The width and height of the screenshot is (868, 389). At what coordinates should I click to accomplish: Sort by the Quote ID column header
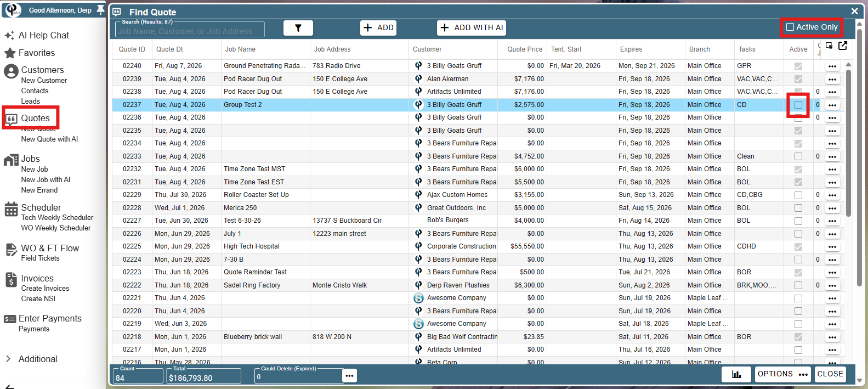132,49
